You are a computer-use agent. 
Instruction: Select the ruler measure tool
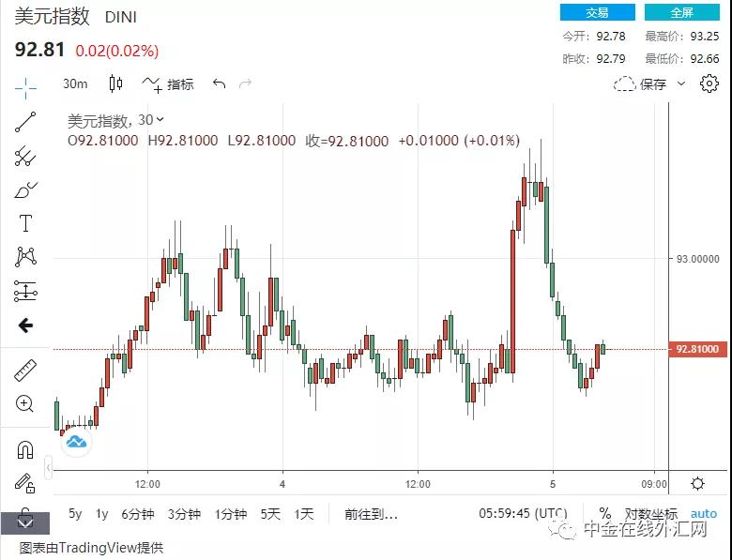[x=25, y=371]
